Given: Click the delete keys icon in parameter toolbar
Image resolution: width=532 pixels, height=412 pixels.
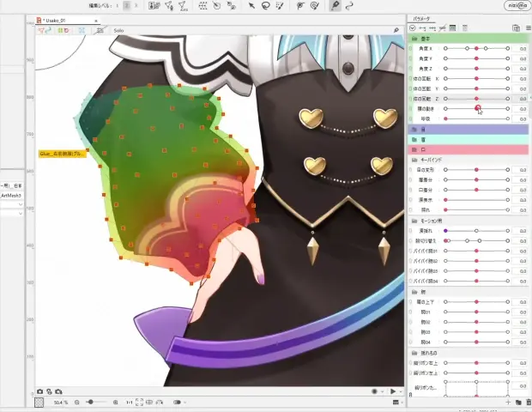Looking at the screenshot, I should [442, 28].
